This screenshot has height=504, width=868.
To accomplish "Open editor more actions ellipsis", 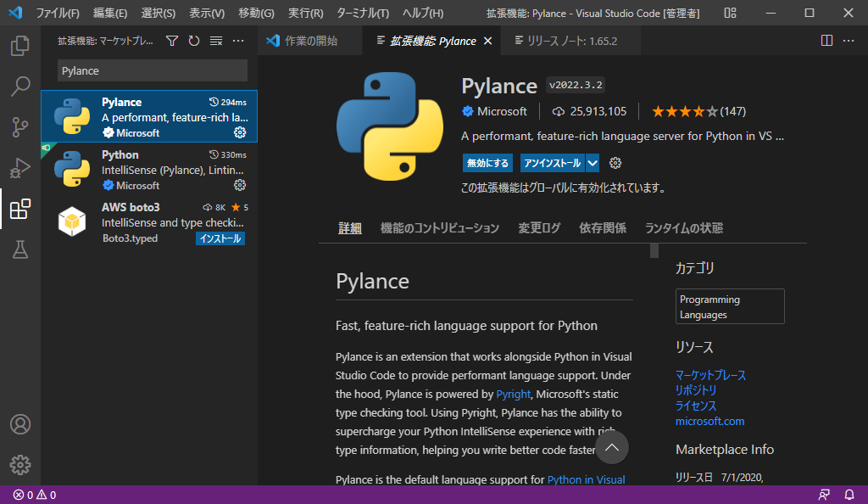I will 849,41.
